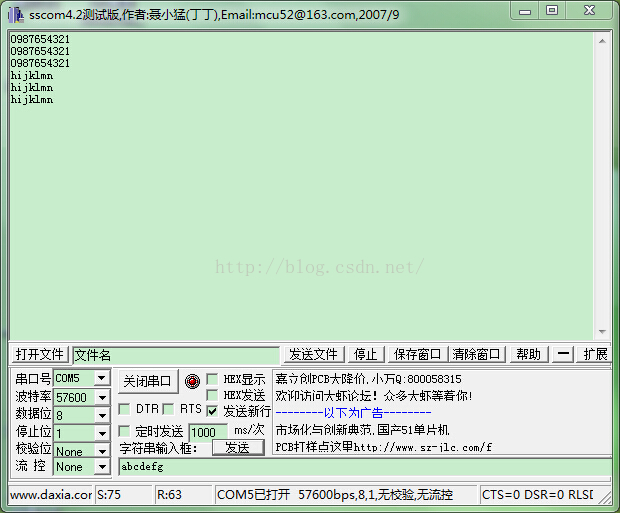This screenshot has width=620, height=513.
Task: Open the 串口号 COM5 dropdown
Action: (x=102, y=378)
